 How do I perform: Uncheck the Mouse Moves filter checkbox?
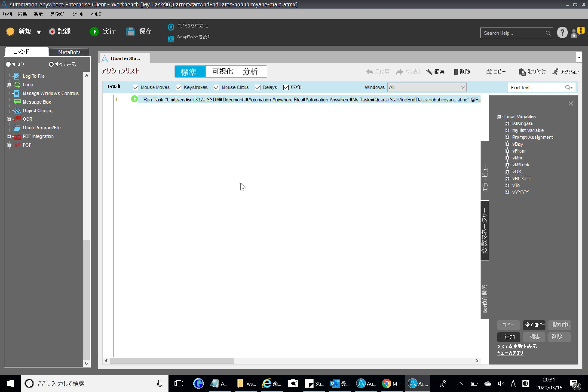(135, 87)
